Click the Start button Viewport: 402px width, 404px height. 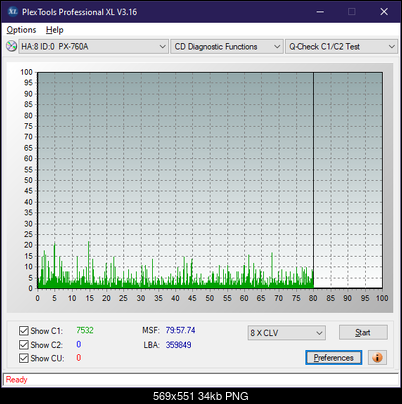pos(363,332)
